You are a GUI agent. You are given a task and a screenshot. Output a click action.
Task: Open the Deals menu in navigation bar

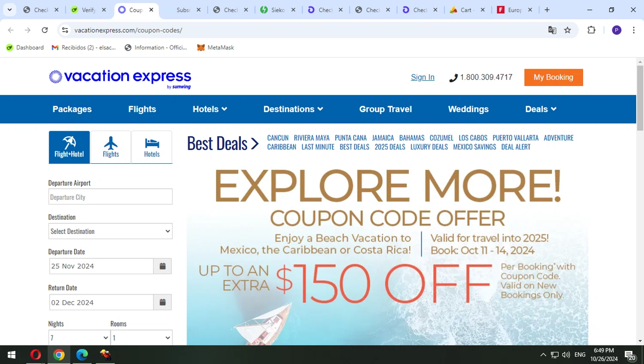pyautogui.click(x=541, y=109)
